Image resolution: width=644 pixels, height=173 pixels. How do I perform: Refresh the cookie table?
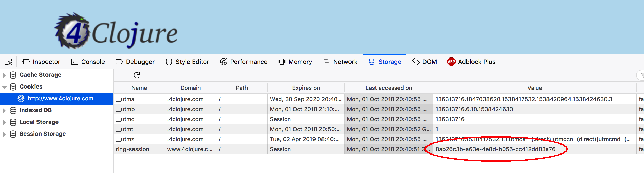[x=137, y=75]
